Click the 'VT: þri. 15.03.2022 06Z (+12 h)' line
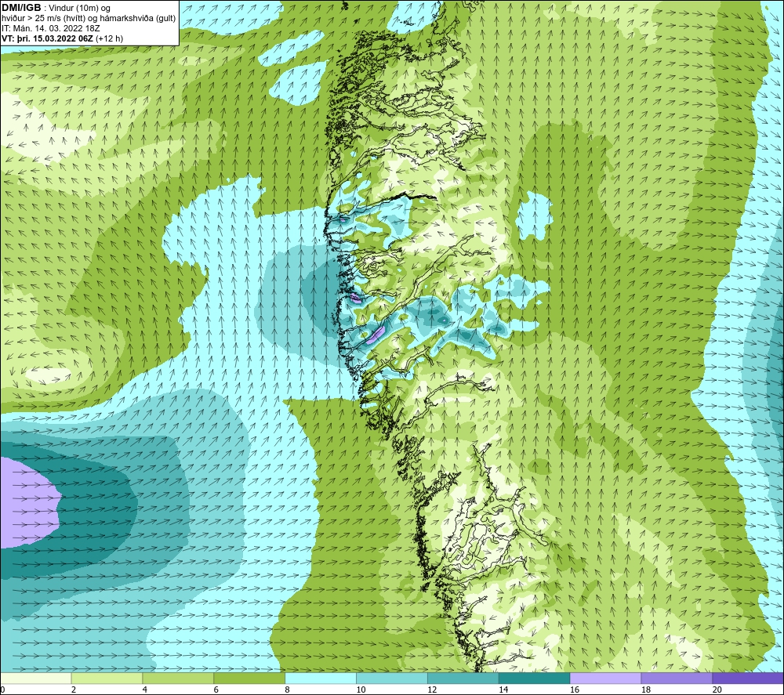The height and width of the screenshot is (695, 784). (63, 38)
